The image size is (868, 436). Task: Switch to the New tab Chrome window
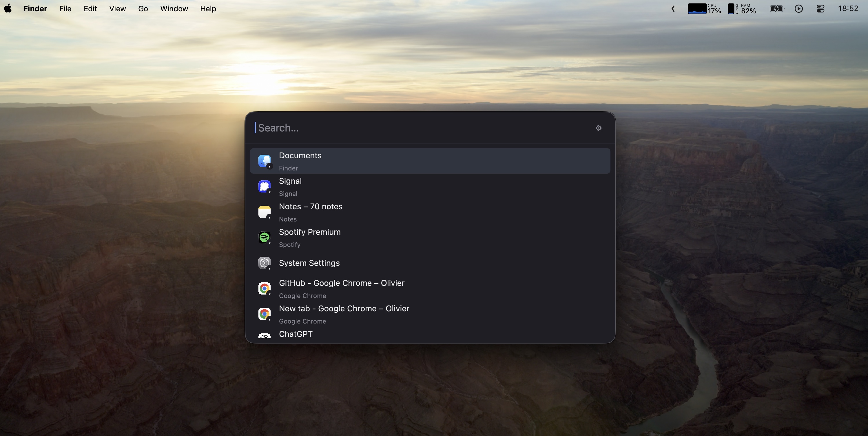point(344,314)
